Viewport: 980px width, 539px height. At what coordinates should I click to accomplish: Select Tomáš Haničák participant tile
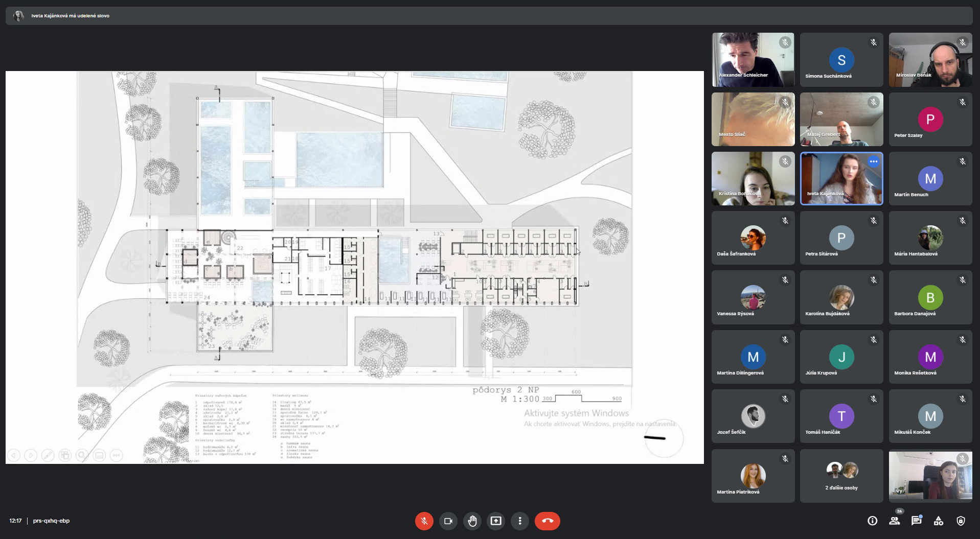pos(841,416)
